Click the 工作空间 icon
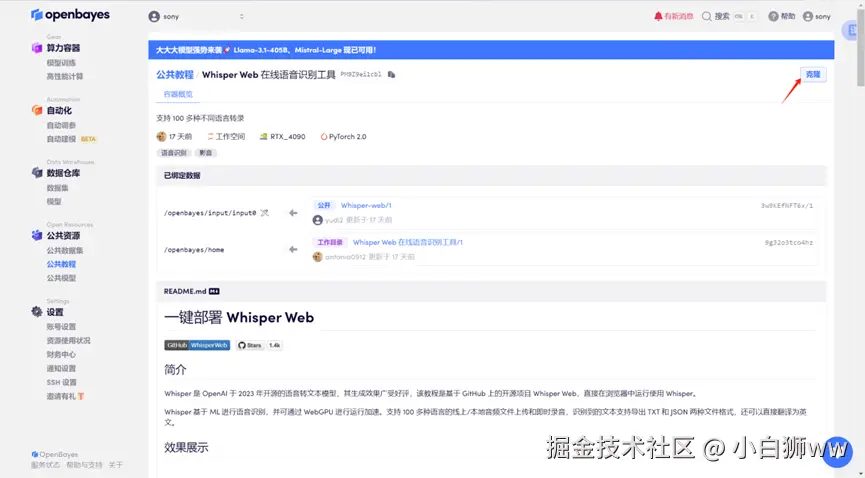This screenshot has width=865, height=478. [x=210, y=136]
